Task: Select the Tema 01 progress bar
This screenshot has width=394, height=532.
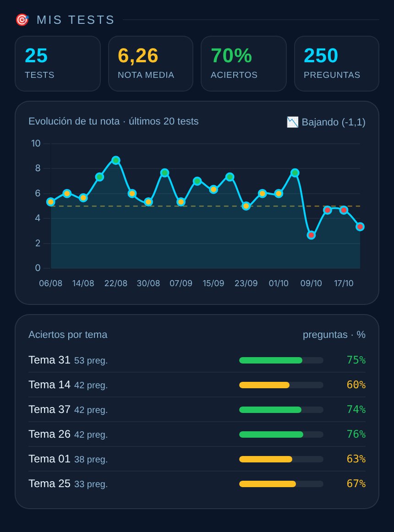Action: coord(281,459)
